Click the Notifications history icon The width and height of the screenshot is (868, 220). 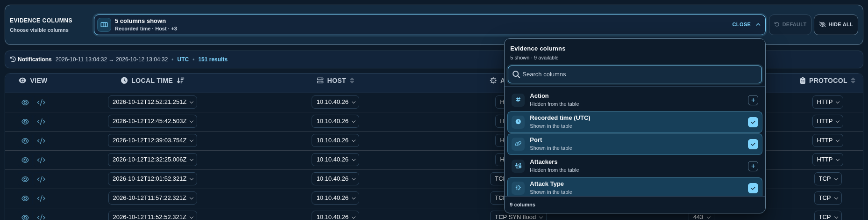tap(13, 59)
